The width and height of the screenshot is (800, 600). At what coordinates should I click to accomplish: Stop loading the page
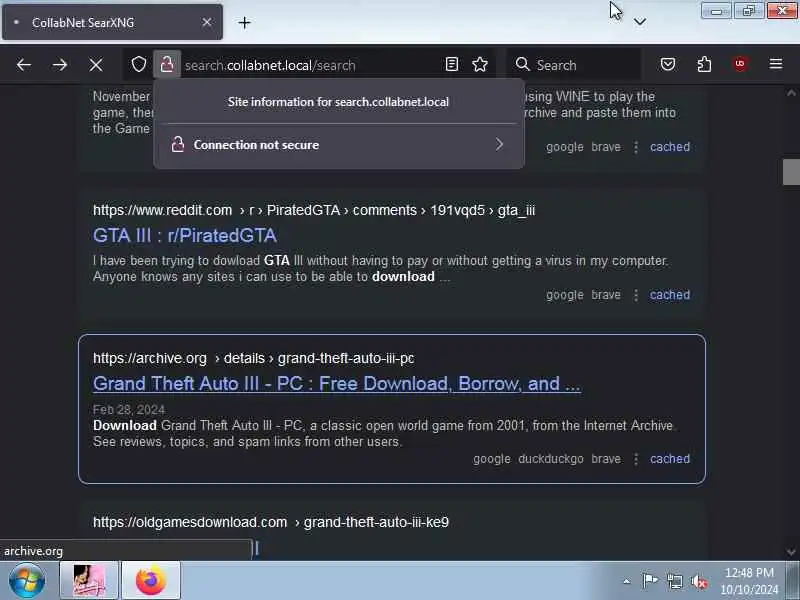coord(95,65)
